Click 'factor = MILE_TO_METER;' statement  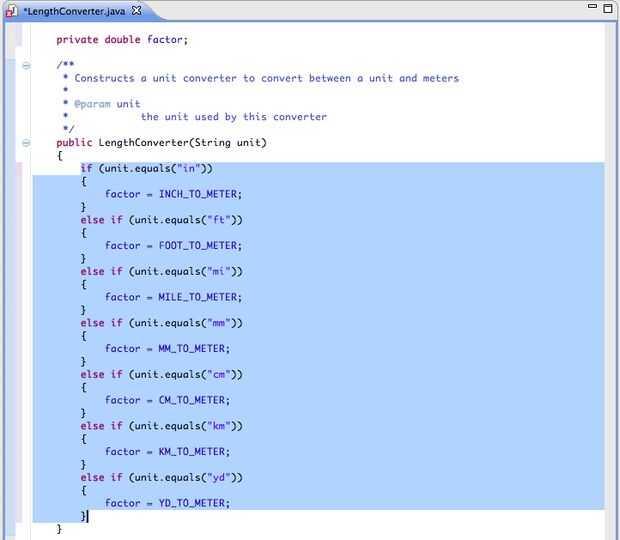(173, 297)
